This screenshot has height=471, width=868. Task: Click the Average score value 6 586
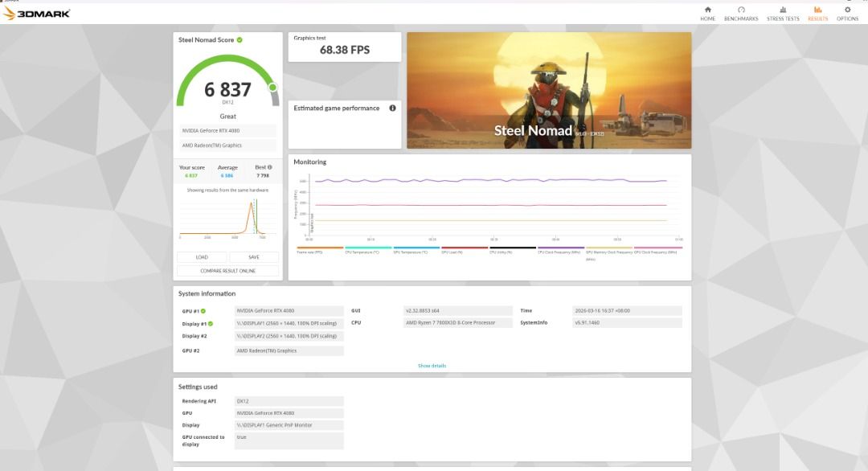(227, 175)
